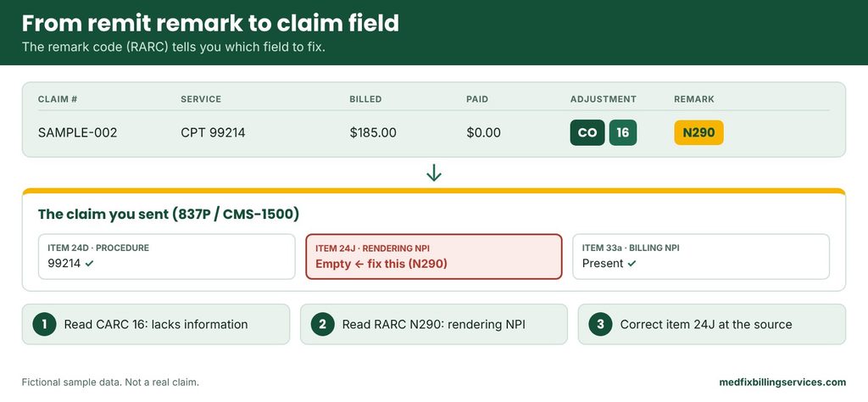
Task: Click the checkmark next to Present
Action: coord(632,264)
